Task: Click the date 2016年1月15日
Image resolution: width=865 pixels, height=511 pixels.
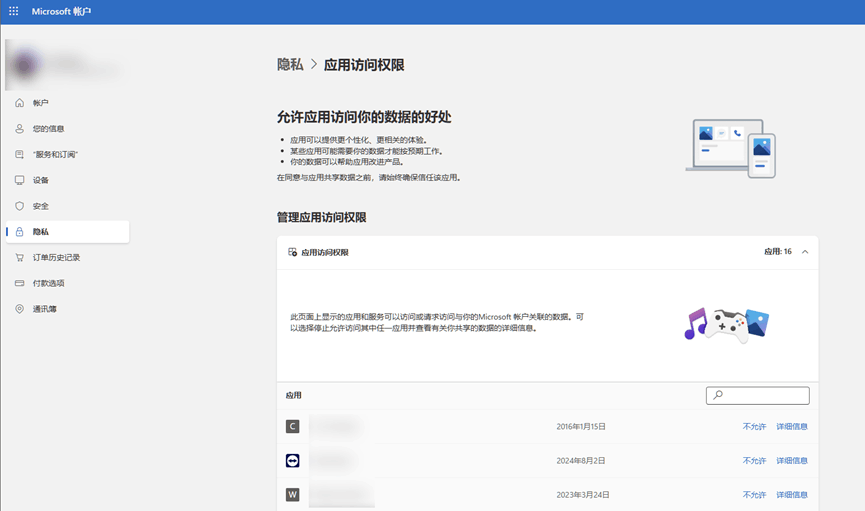Action: point(581,427)
